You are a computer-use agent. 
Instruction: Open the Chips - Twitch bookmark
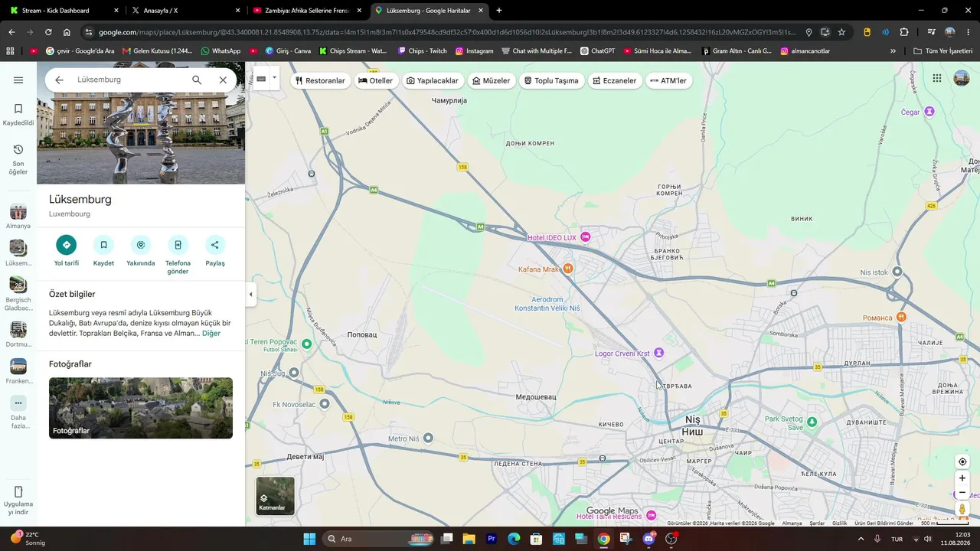[422, 51]
